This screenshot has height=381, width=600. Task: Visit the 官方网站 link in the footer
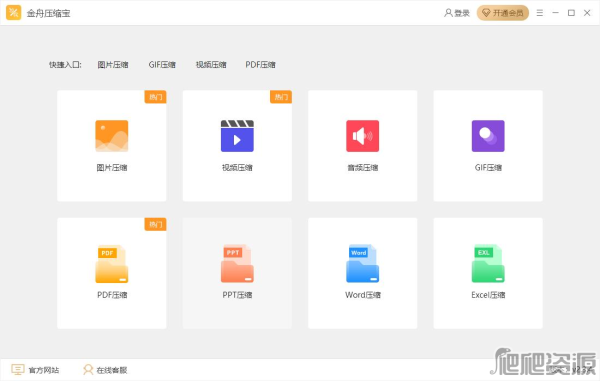point(44,370)
